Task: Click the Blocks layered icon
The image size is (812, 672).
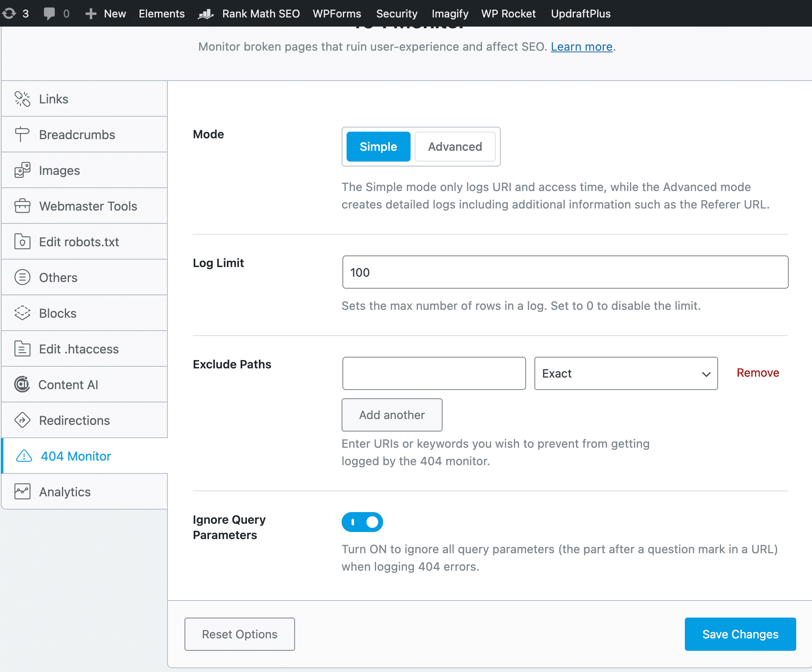Action: pyautogui.click(x=22, y=313)
